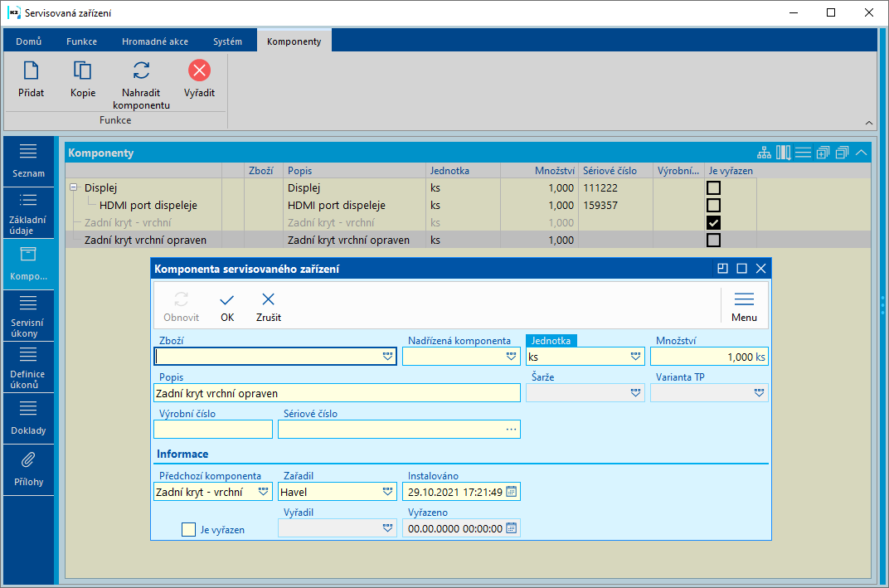Switch to the Hromadné akce tab
Image resolution: width=889 pixels, height=588 pixels.
pyautogui.click(x=154, y=41)
